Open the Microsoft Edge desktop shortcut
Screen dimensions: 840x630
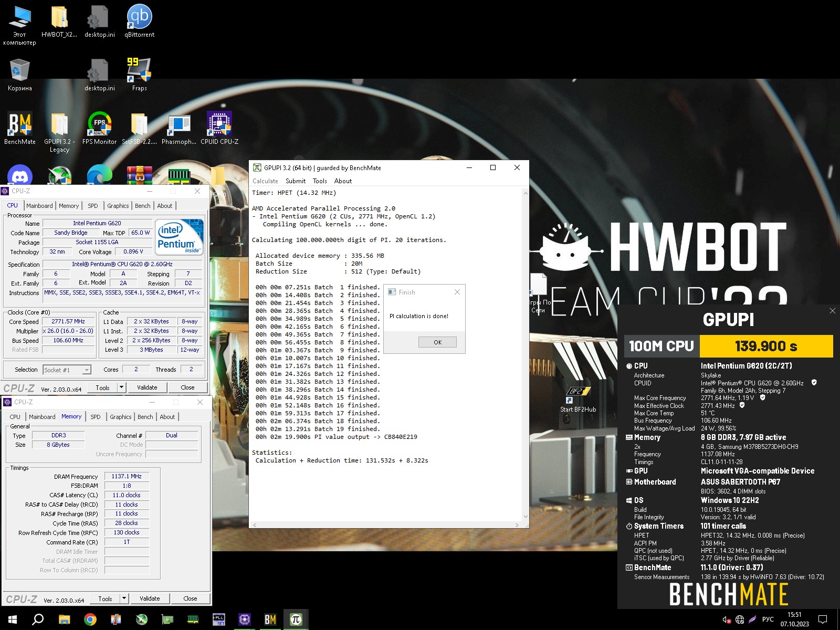click(99, 175)
